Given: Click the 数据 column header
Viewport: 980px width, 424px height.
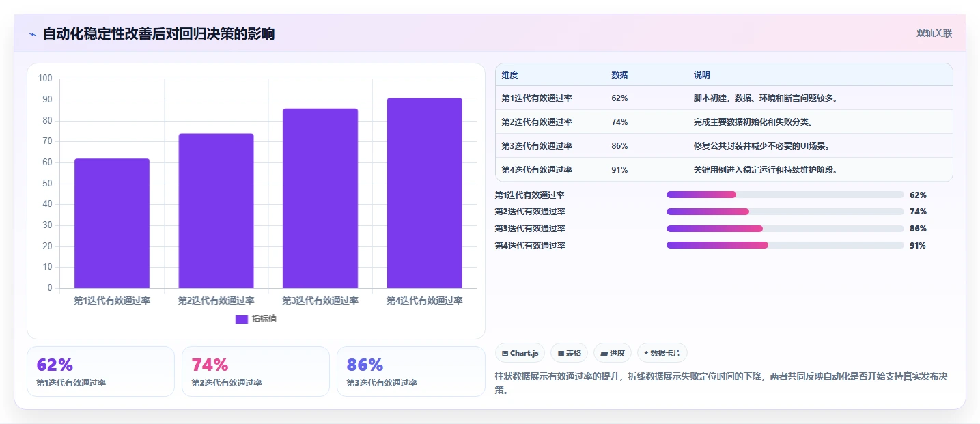Looking at the screenshot, I should pos(619,75).
